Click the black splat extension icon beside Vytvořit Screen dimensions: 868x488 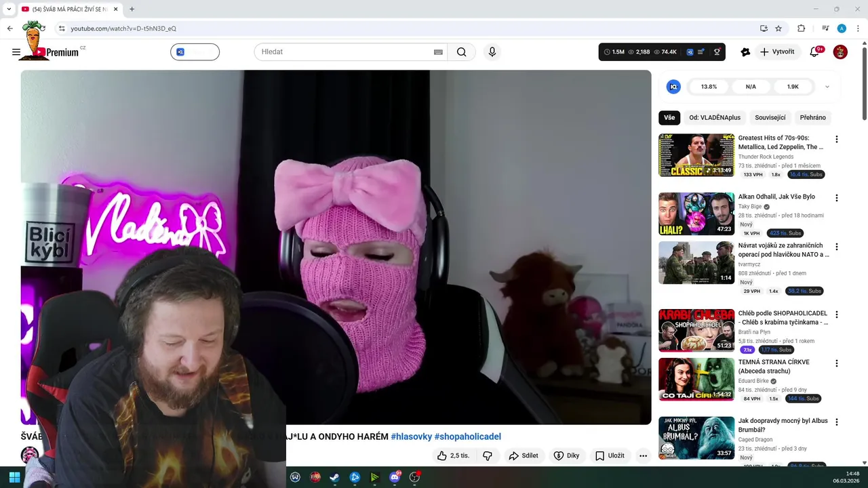point(745,52)
